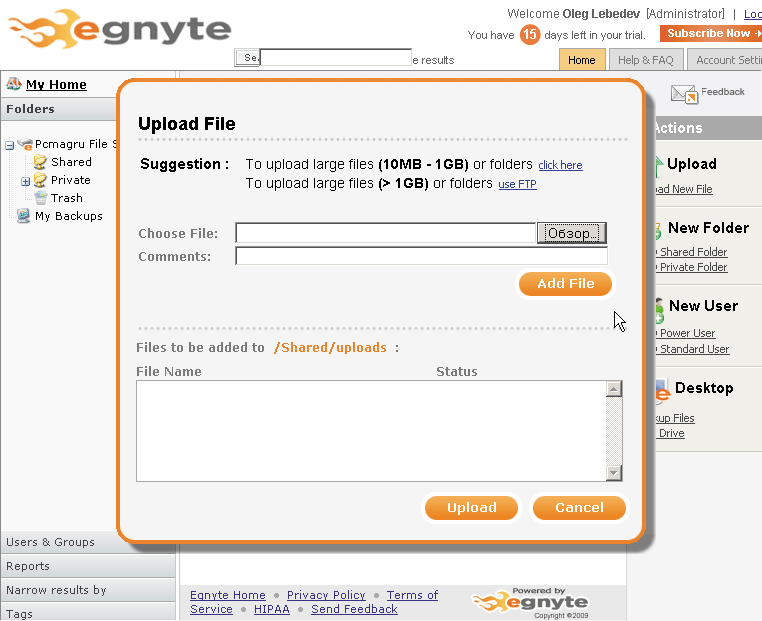Viewport: 762px width, 621px height.
Task: Click the My Backups computer icon
Action: (x=23, y=216)
